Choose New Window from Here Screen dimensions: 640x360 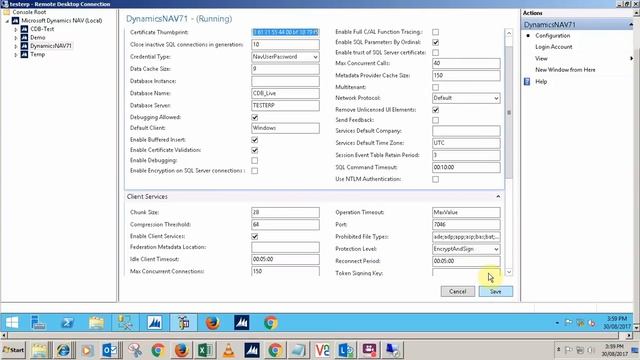565,70
